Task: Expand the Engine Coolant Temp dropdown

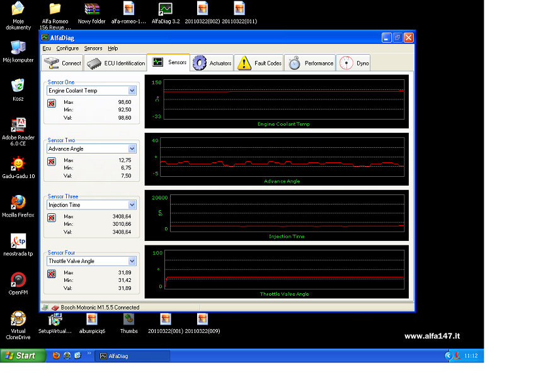Action: coord(132,91)
